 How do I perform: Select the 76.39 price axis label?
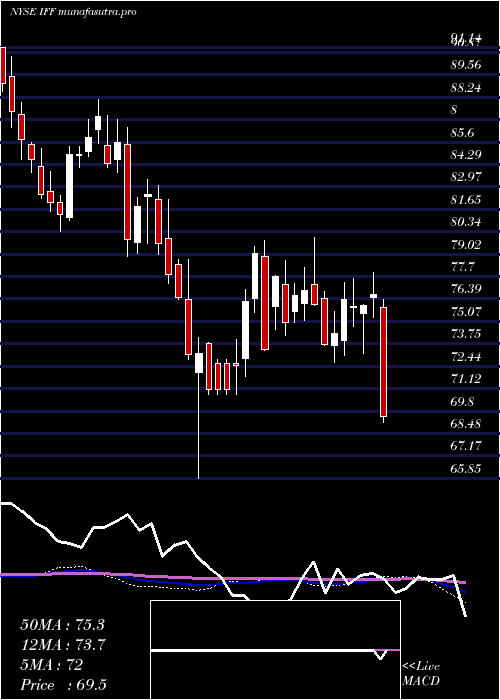coord(466,289)
